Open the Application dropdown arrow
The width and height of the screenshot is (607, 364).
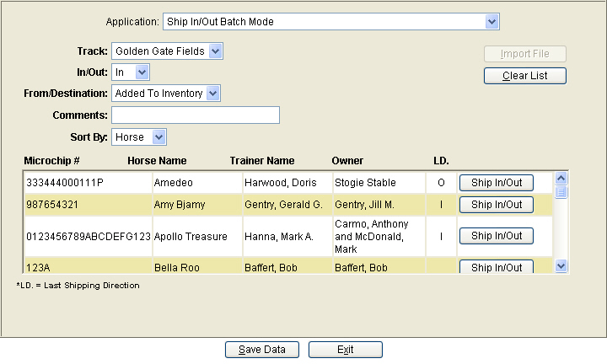(492, 22)
